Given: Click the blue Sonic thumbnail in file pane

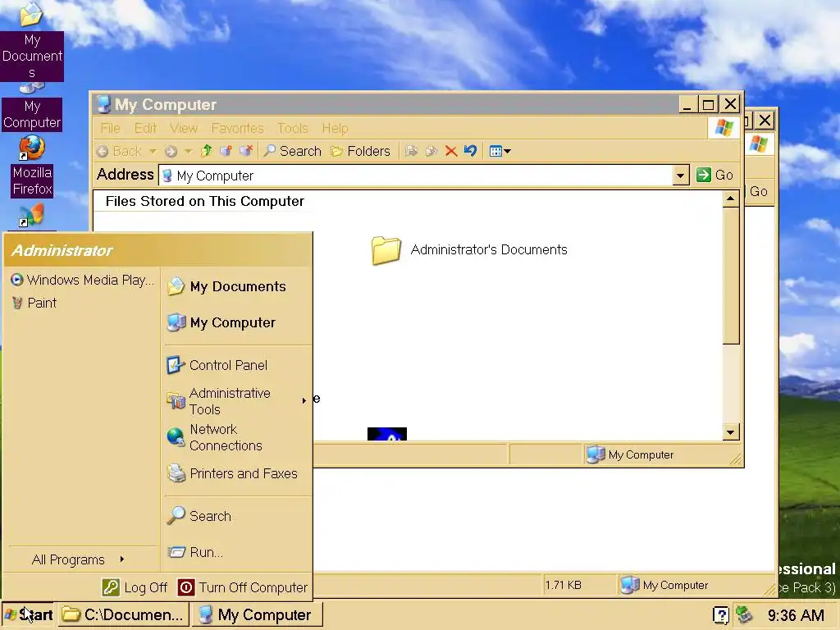Looking at the screenshot, I should tap(387, 434).
